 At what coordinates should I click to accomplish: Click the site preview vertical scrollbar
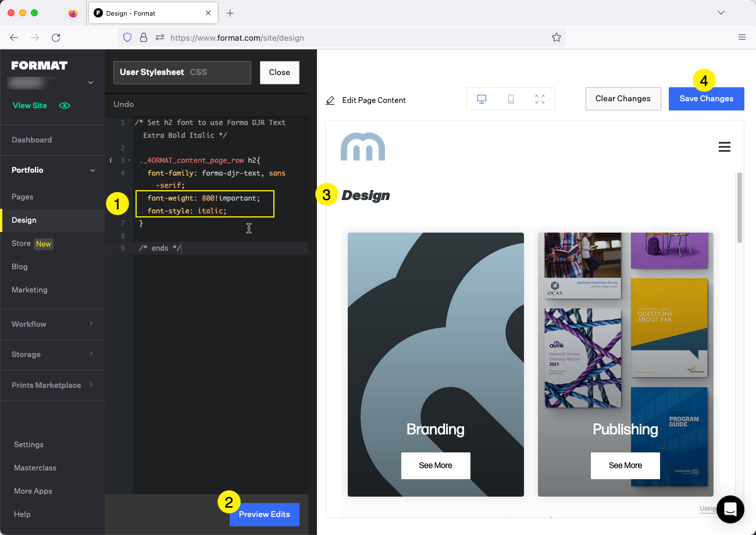pyautogui.click(x=739, y=208)
